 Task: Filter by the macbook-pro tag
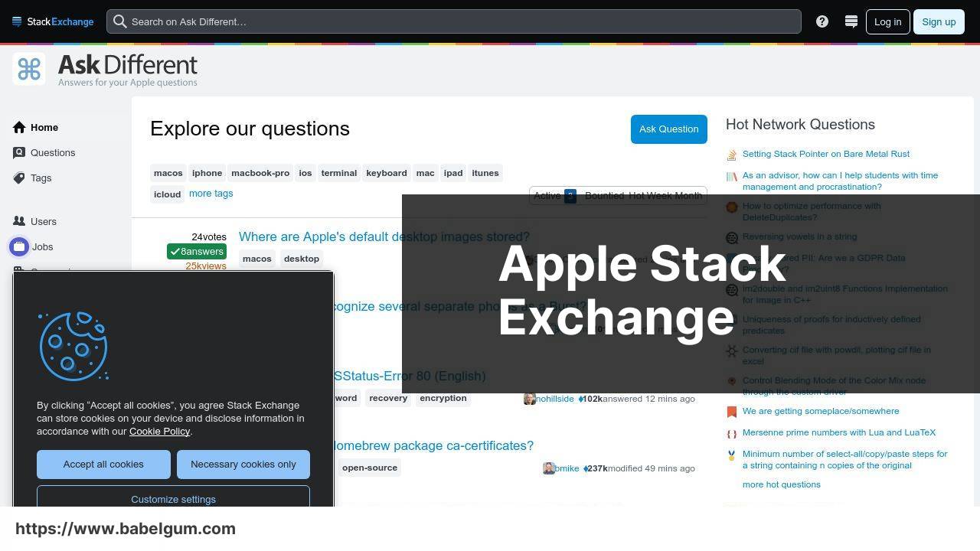(260, 173)
